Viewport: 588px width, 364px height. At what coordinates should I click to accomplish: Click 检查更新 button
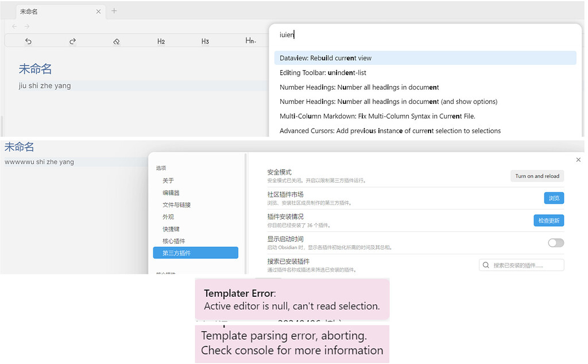coord(548,220)
